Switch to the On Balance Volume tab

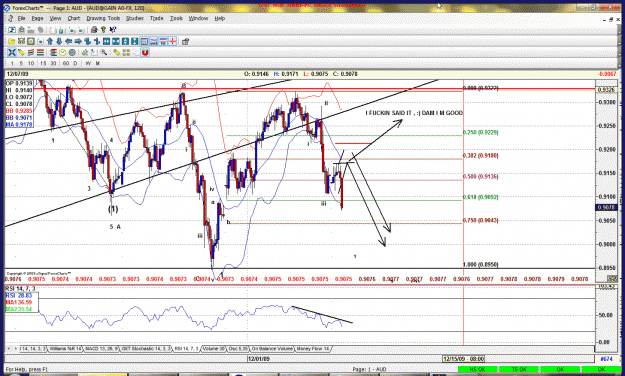tap(272, 349)
